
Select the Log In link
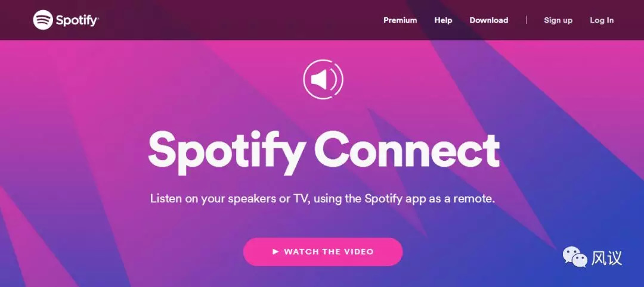click(x=602, y=20)
